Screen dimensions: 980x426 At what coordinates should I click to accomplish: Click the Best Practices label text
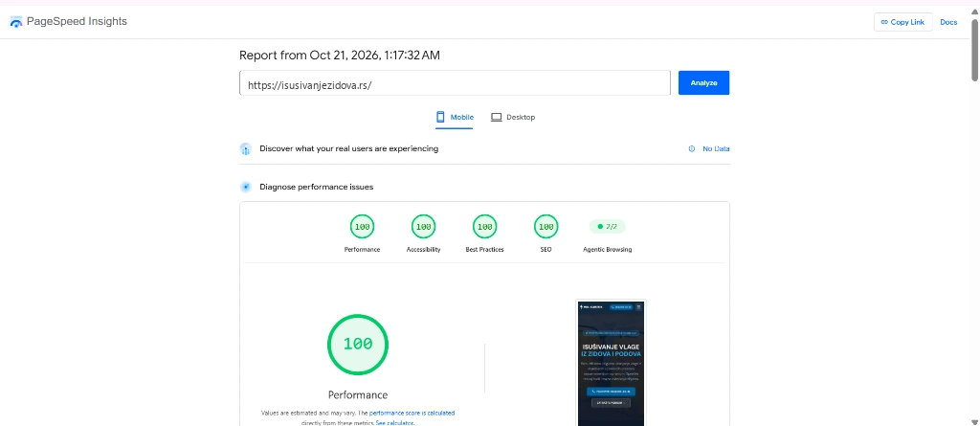(x=484, y=249)
